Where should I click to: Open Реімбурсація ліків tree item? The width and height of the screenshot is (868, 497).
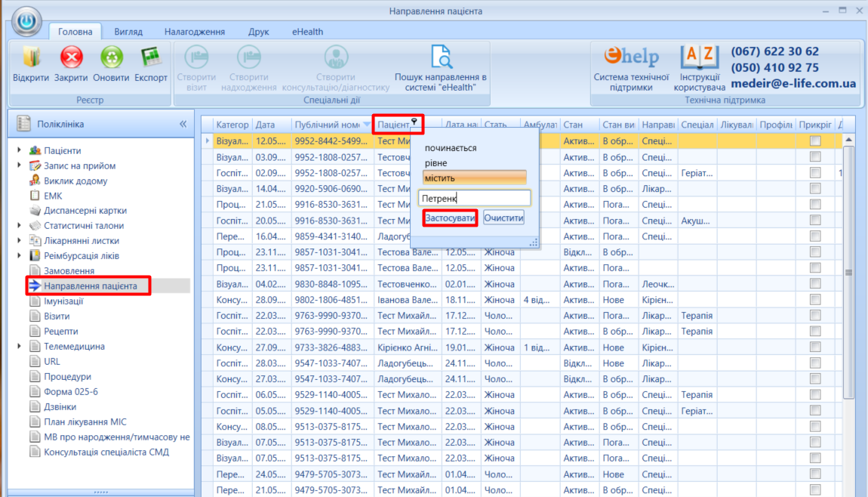82,255
